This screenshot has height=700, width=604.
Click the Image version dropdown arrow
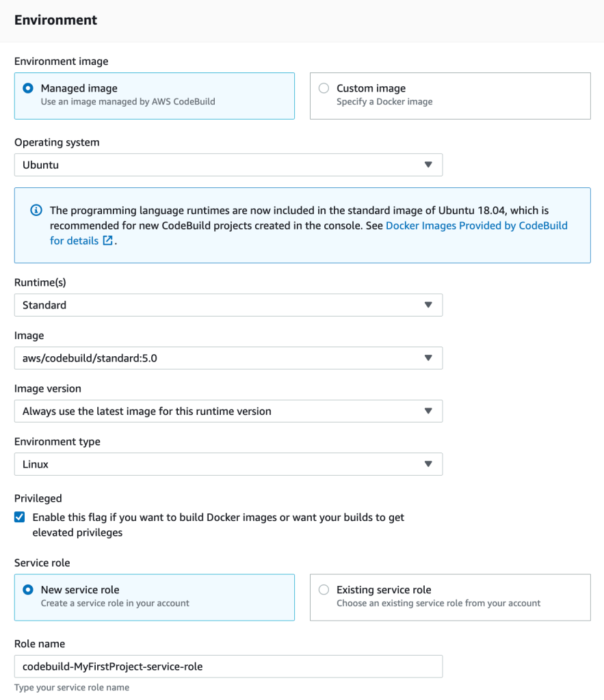pyautogui.click(x=428, y=411)
